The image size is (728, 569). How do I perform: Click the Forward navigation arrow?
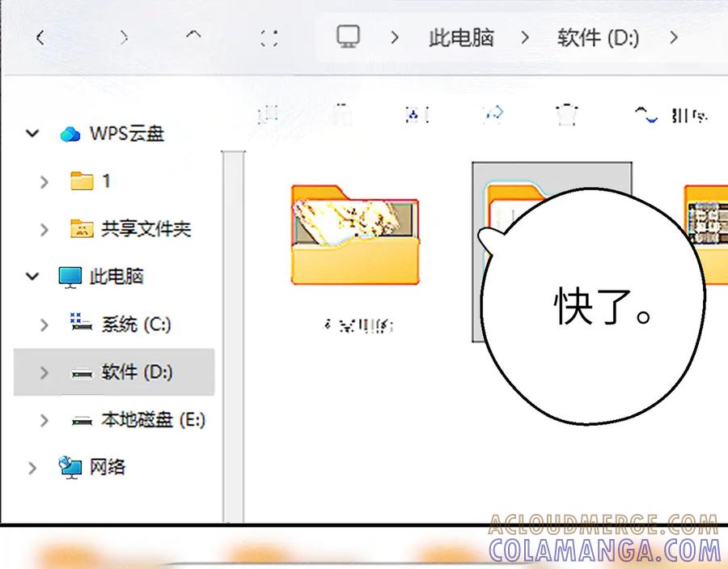[124, 37]
